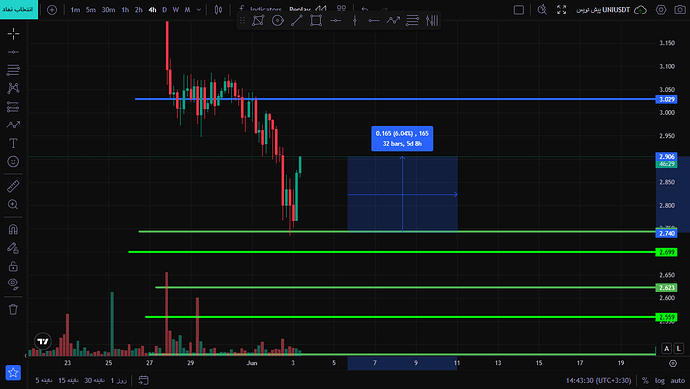Toggle percent scale % at bottom
The image size is (690, 389).
(x=645, y=380)
